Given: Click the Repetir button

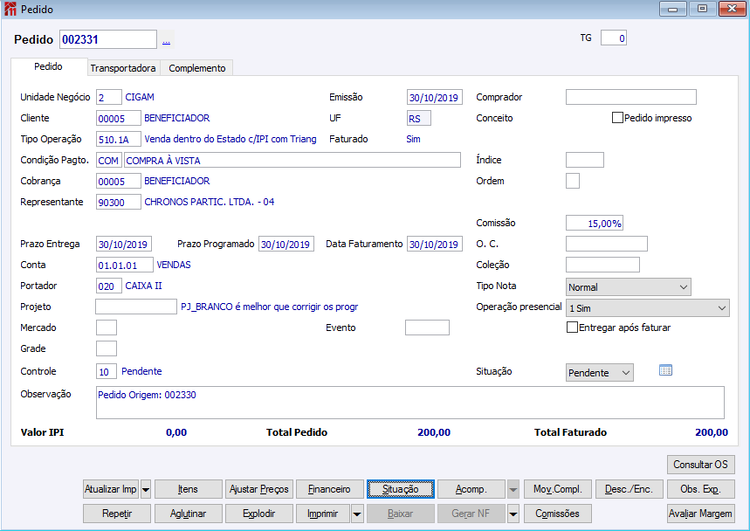Looking at the screenshot, I should point(117,514).
